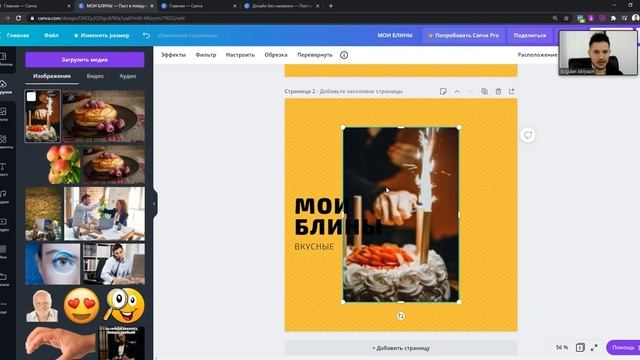The image size is (640, 360).
Task: Open the grid view page counter
Action: point(580,347)
